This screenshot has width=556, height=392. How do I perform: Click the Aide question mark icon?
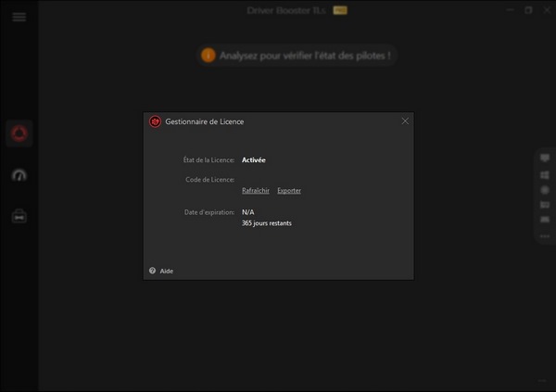tap(153, 271)
